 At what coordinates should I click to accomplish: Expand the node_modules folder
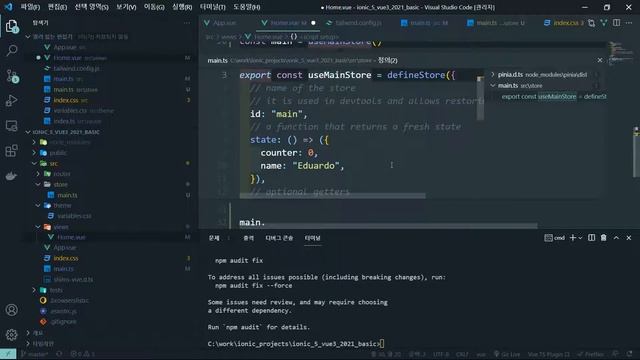pos(34,142)
